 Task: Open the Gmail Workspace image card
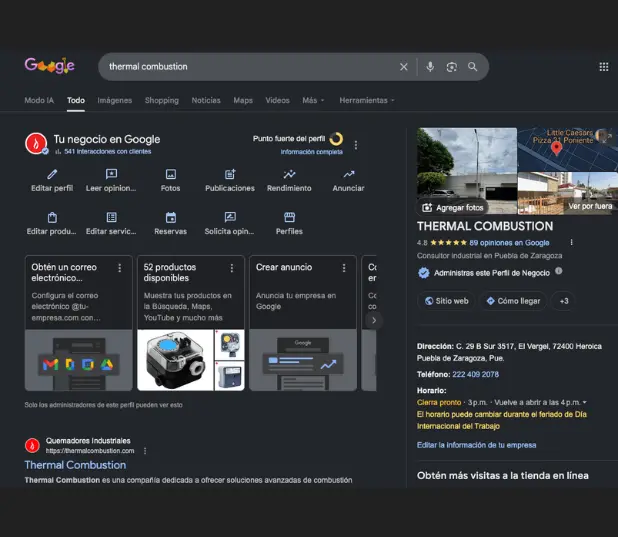pyautogui.click(x=78, y=360)
